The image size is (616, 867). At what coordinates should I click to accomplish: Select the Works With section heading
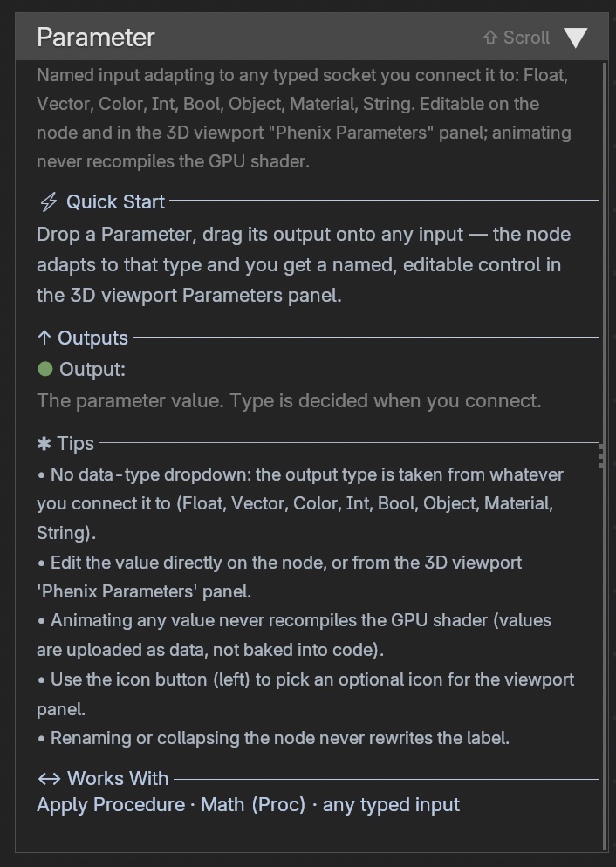(118, 779)
